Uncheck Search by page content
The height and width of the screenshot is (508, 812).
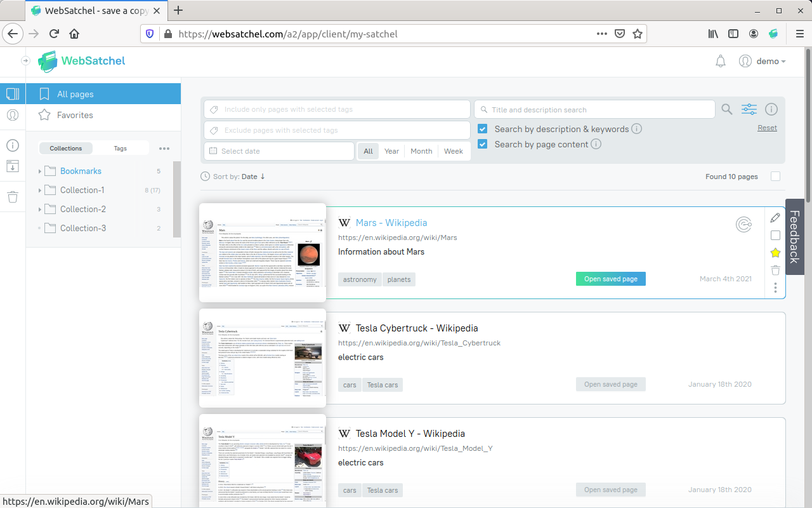[483, 144]
